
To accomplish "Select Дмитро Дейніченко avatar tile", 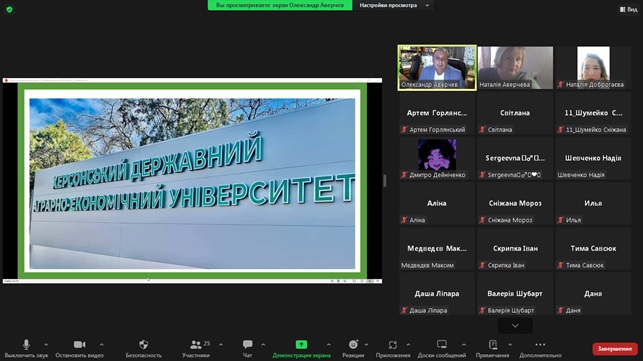I will (x=437, y=158).
